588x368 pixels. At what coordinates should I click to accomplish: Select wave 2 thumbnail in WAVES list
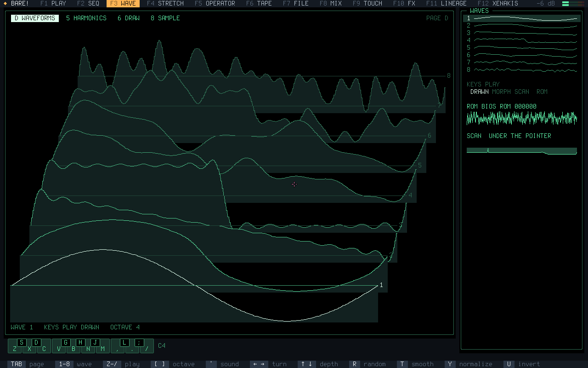(x=522, y=26)
